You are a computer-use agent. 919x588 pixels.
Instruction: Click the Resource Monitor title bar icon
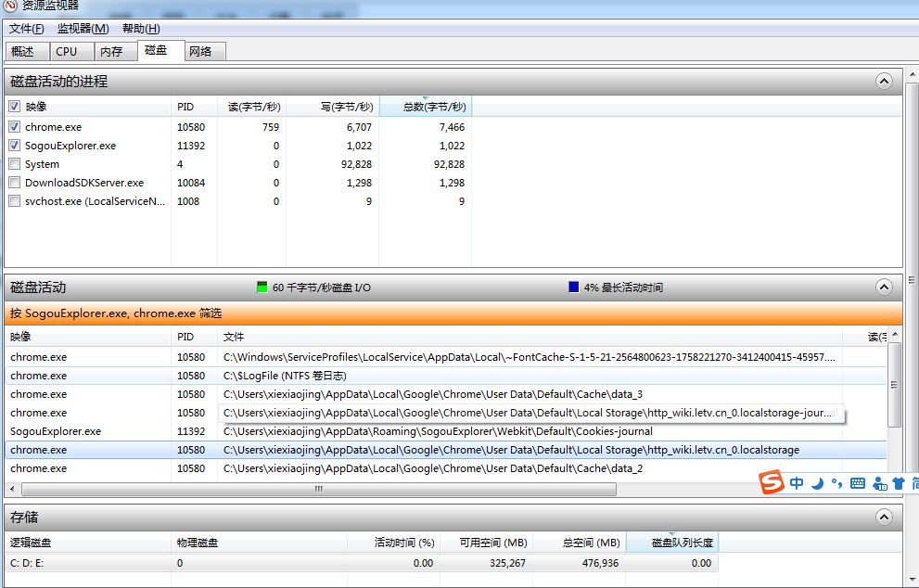click(x=9, y=6)
